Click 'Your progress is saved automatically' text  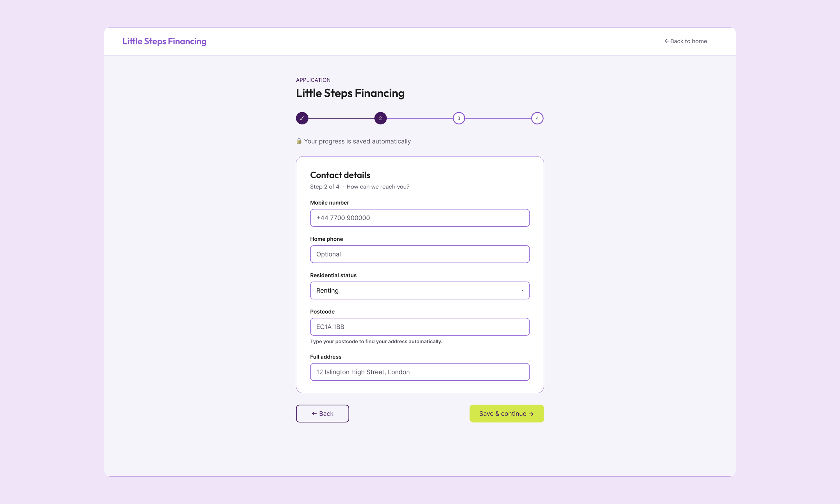click(x=357, y=141)
